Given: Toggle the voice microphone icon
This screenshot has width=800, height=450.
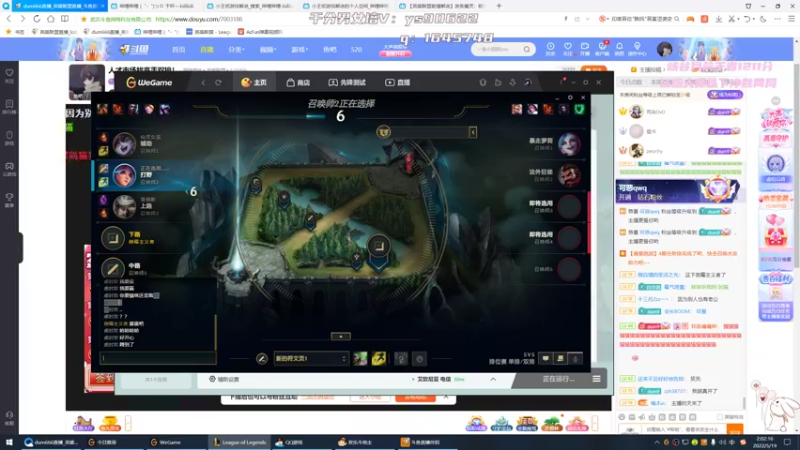Looking at the screenshot, I should 576,359.
